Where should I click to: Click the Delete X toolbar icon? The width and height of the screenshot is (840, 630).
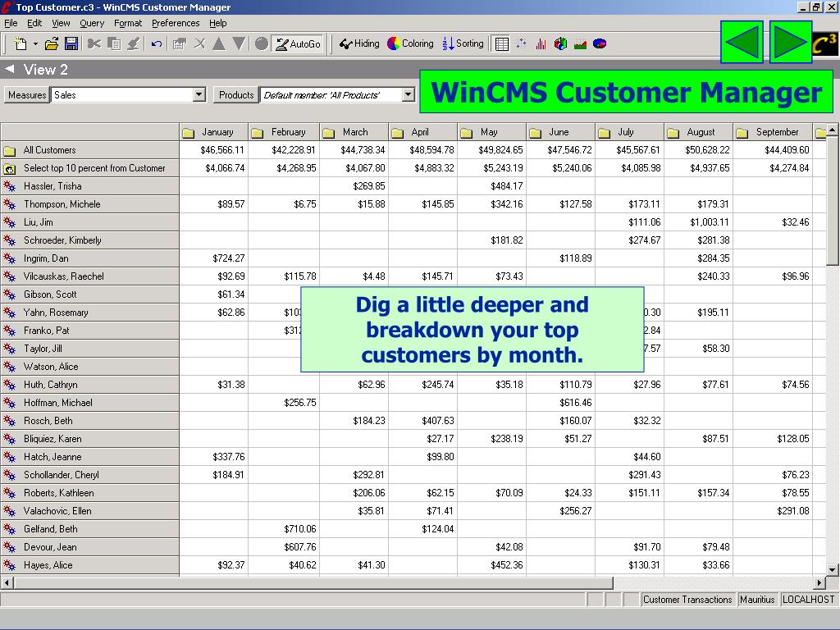(199, 44)
